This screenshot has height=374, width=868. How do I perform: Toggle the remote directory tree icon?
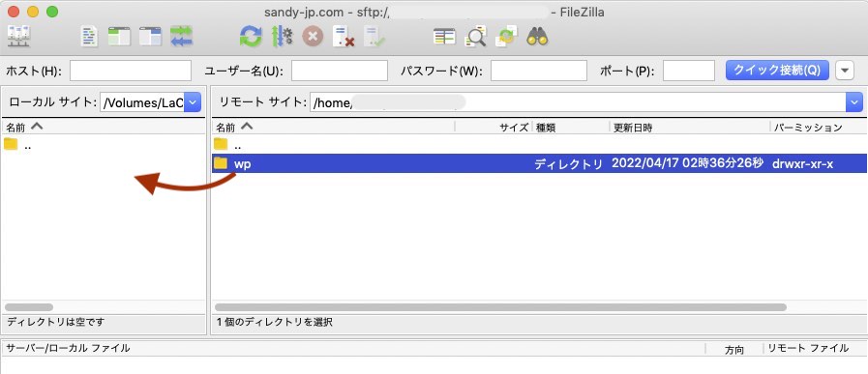click(150, 37)
